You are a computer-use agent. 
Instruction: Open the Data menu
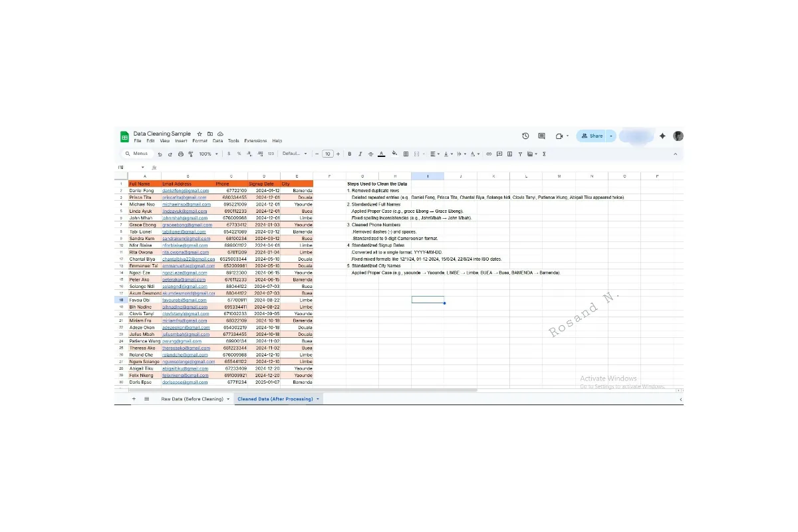click(x=217, y=141)
